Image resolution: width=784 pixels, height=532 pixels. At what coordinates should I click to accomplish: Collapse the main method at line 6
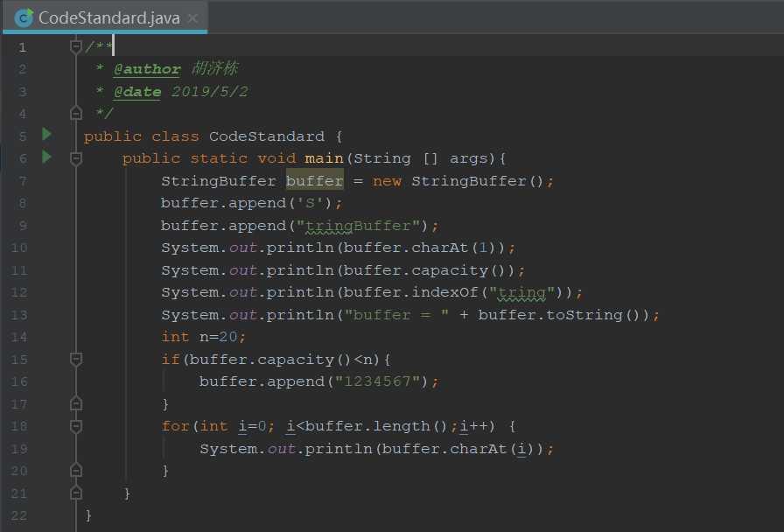pos(76,158)
